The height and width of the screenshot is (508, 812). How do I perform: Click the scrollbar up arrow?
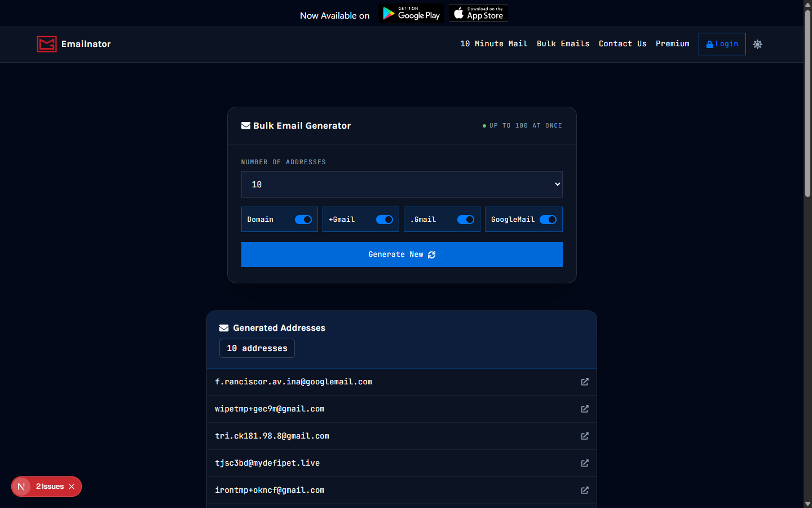click(x=807, y=4)
